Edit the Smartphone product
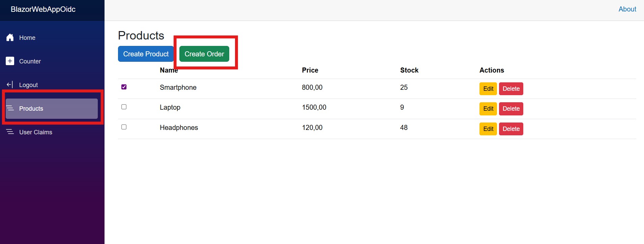Viewport: 644px width, 244px height. (488, 89)
